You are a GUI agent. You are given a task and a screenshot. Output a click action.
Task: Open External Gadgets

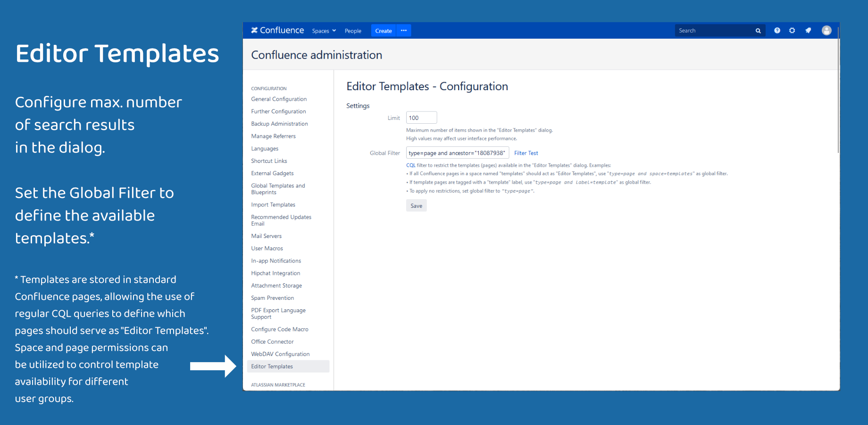point(272,173)
